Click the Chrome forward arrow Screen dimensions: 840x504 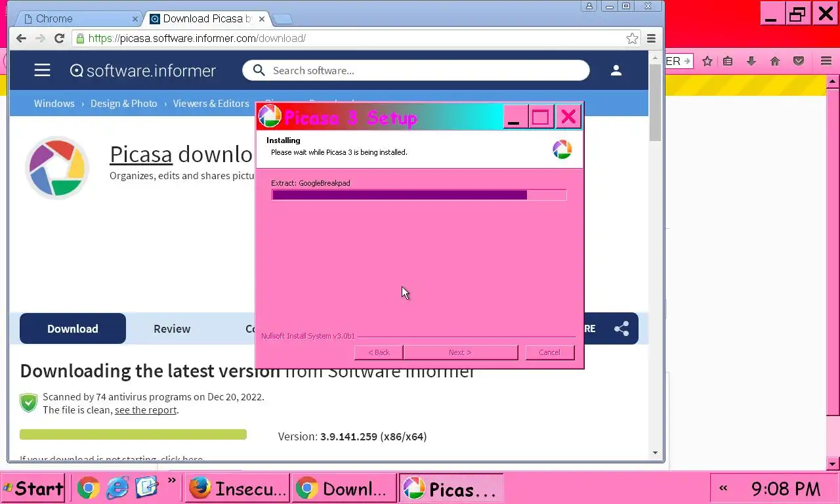pos(40,38)
